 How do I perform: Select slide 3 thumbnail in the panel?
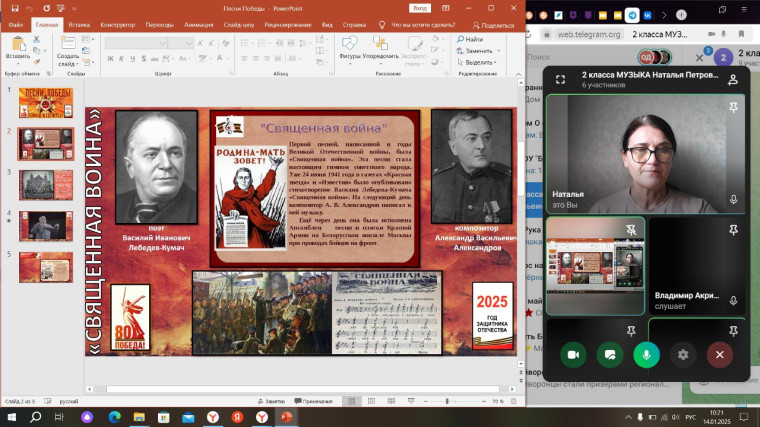point(46,185)
